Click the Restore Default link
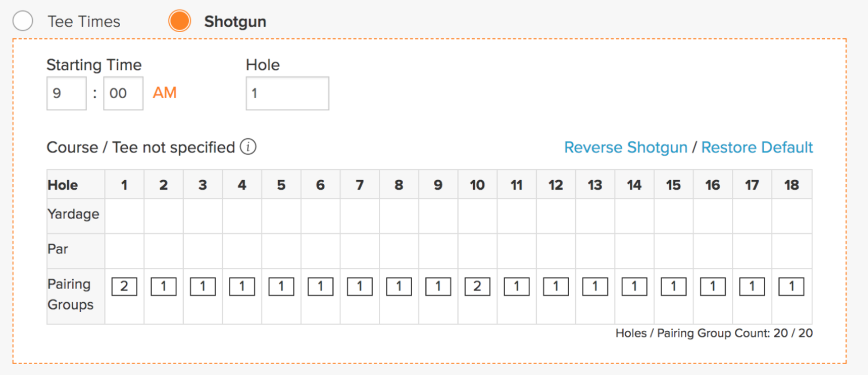868x375 pixels. pos(757,147)
